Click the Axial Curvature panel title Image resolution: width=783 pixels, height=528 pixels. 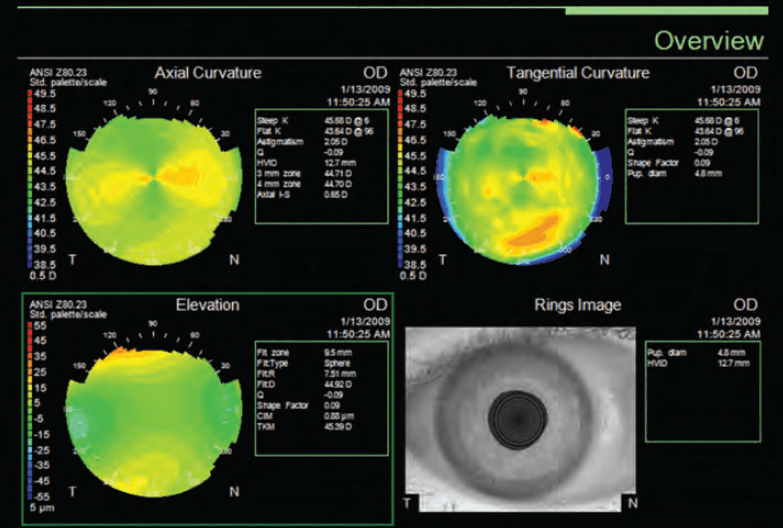[x=208, y=73]
